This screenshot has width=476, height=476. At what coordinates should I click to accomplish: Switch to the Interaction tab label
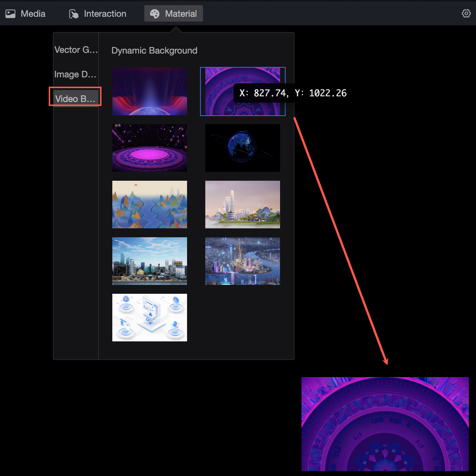click(105, 14)
